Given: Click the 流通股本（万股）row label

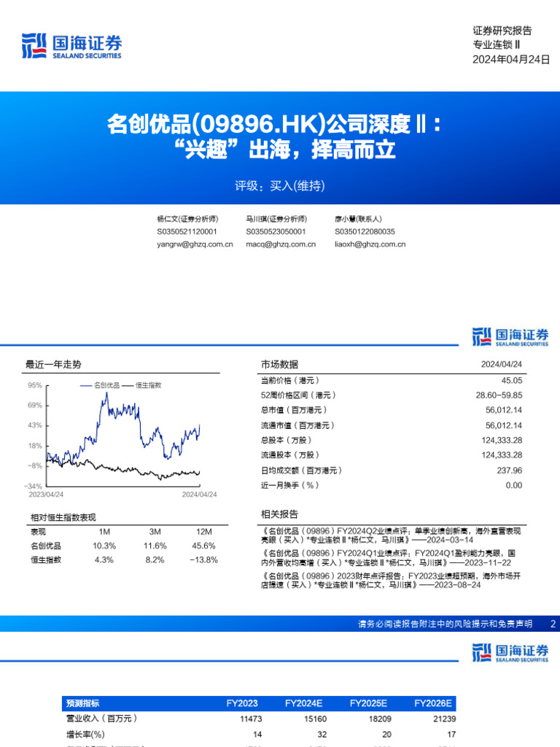Looking at the screenshot, I should click(x=290, y=455).
